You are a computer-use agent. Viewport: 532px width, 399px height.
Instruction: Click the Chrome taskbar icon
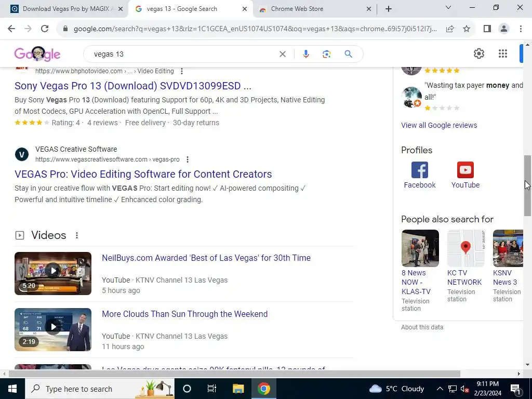click(263, 389)
